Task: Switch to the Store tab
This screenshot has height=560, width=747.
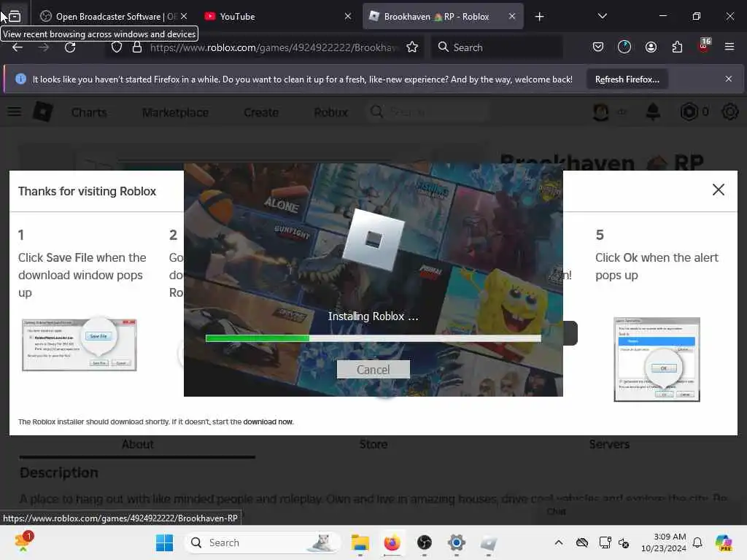Action: [373, 444]
